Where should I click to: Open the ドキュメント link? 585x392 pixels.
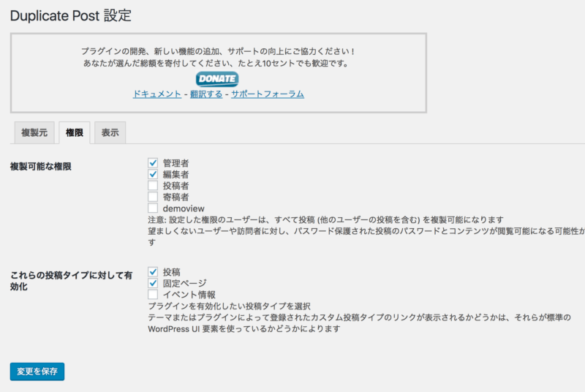pyautogui.click(x=157, y=94)
